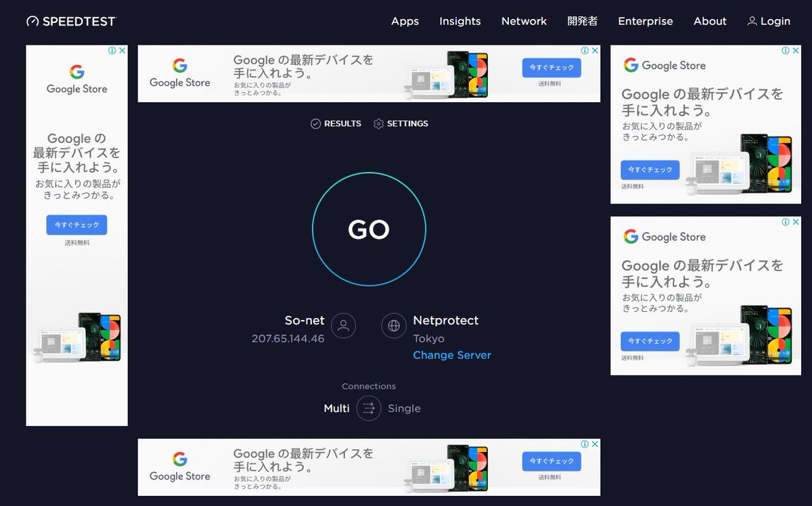This screenshot has height=506, width=812.
Task: Click device image in top banner ad
Action: [446, 75]
